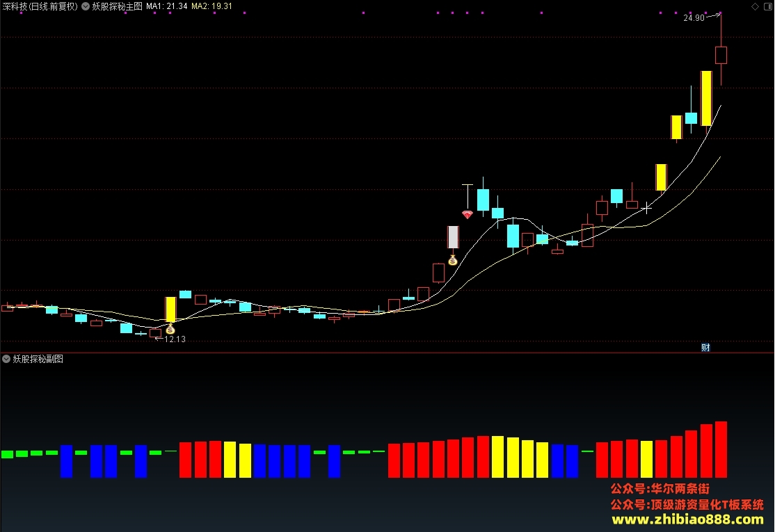Click the first purple dot marker at top
Screen dimensions: 775x532
click(22, 13)
